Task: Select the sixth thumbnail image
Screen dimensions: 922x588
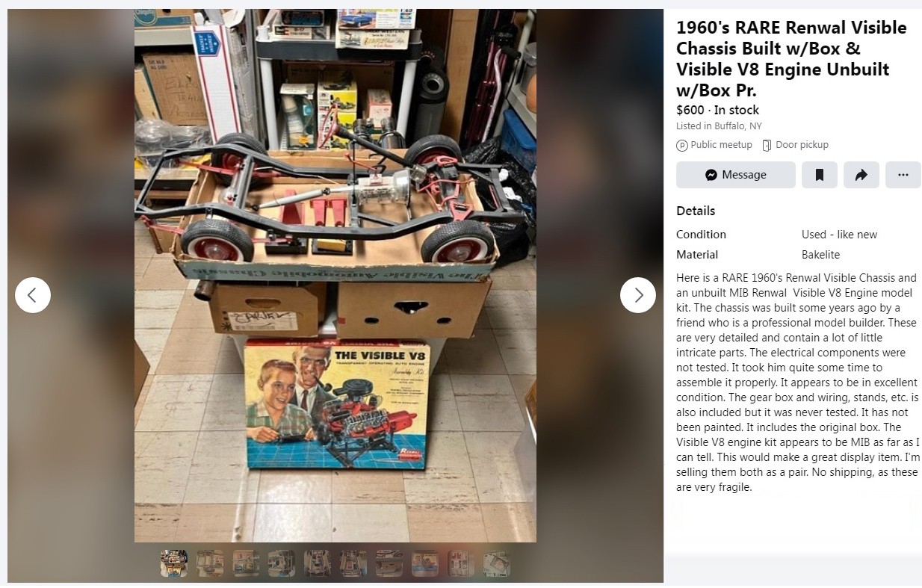Action: pos(353,563)
